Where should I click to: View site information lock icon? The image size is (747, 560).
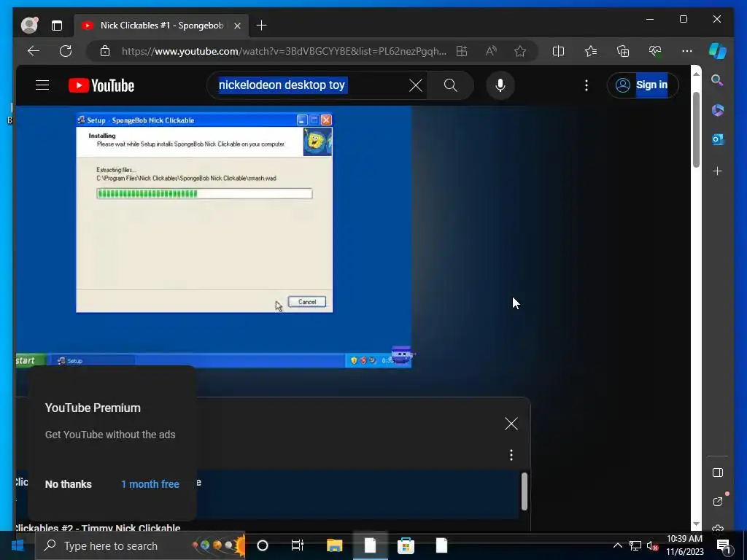coord(105,51)
